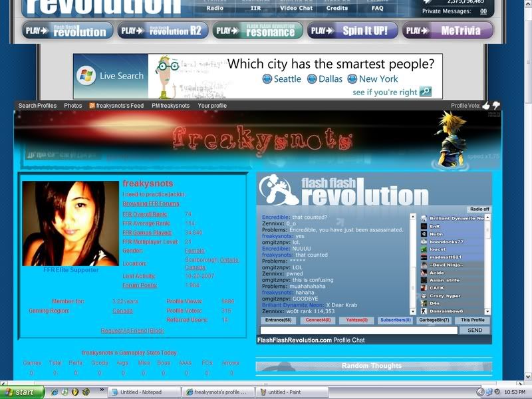Click the Browsing FFR Forums link
Screen dimensions: 532x399
click(151, 203)
